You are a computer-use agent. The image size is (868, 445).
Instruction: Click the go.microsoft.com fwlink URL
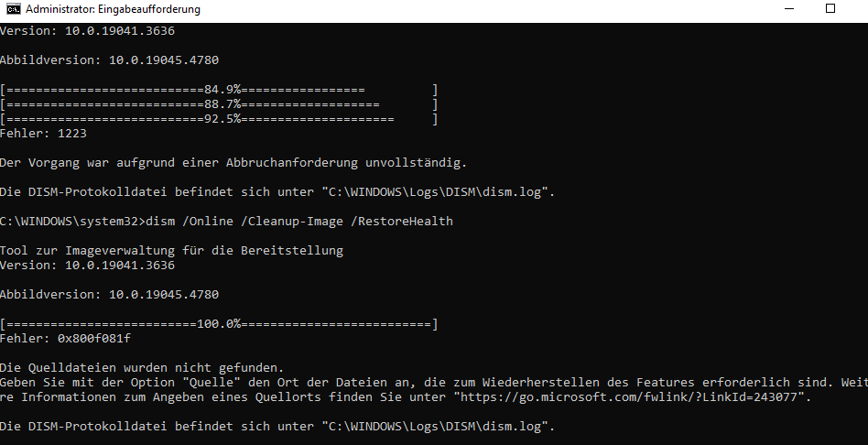point(628,396)
